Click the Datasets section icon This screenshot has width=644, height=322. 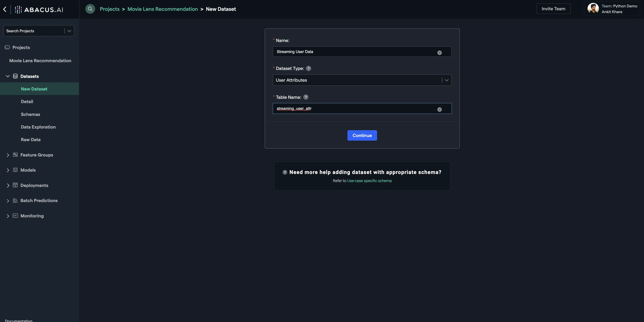(15, 76)
